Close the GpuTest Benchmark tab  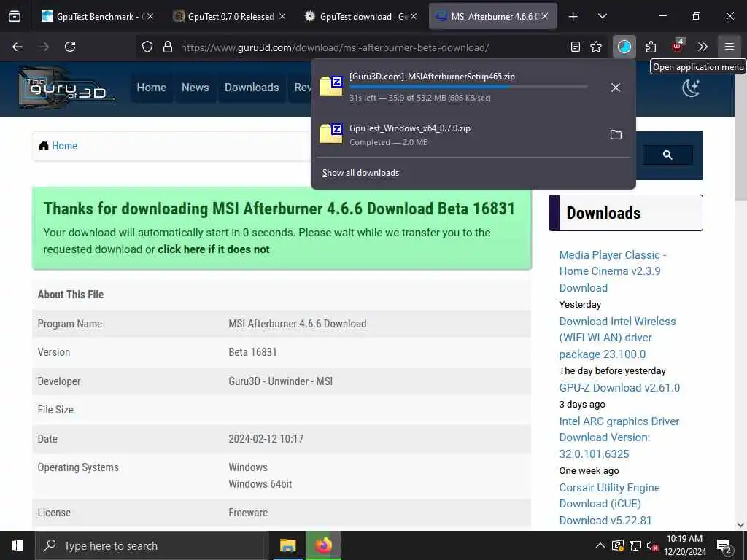150,17
